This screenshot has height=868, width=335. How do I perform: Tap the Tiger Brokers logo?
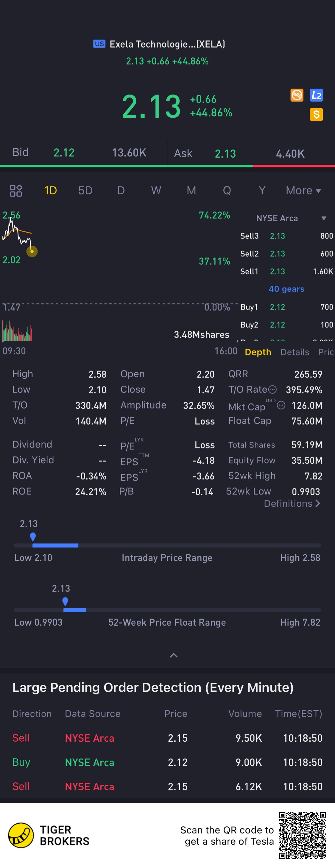coord(21,835)
